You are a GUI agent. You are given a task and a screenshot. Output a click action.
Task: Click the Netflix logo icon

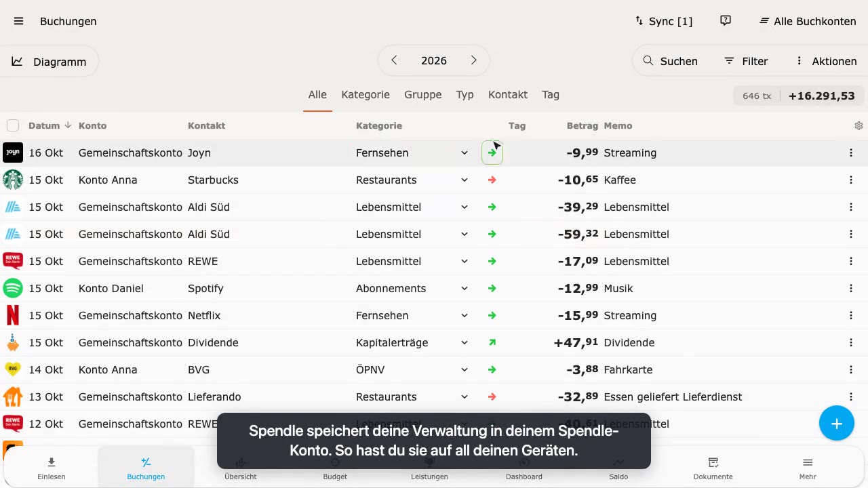13,315
